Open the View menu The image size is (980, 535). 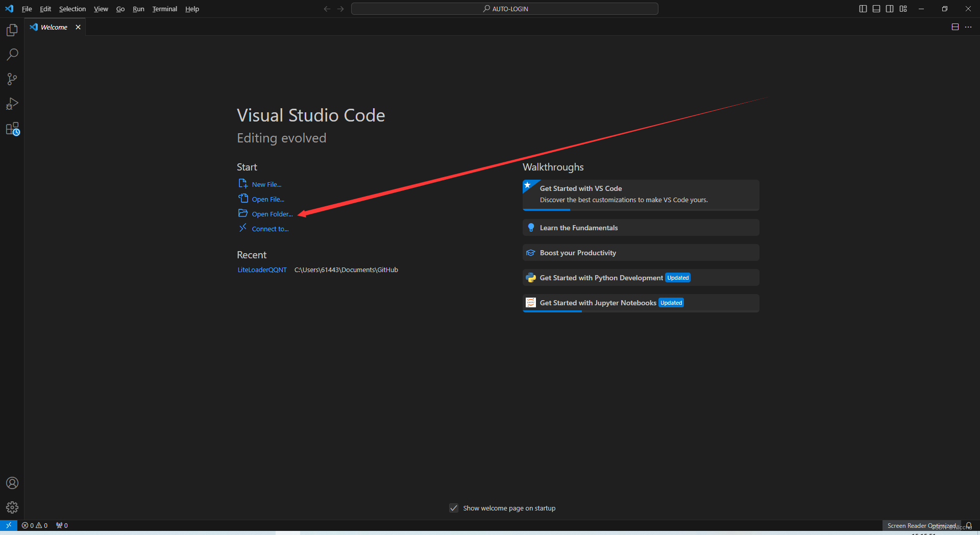point(101,9)
